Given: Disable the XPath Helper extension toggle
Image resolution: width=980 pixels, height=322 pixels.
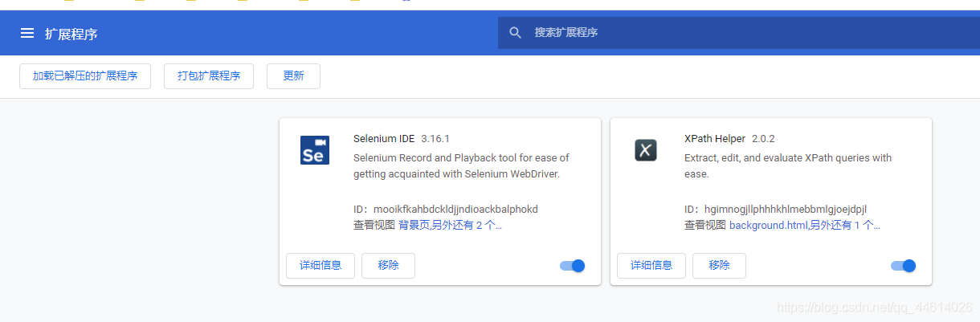Looking at the screenshot, I should [904, 266].
